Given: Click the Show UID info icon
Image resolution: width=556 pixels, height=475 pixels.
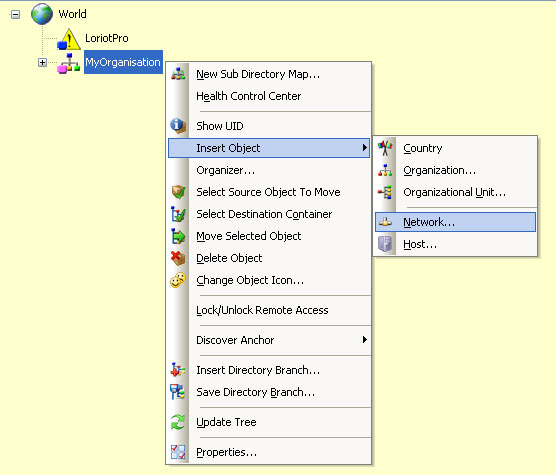Looking at the screenshot, I should (x=178, y=126).
